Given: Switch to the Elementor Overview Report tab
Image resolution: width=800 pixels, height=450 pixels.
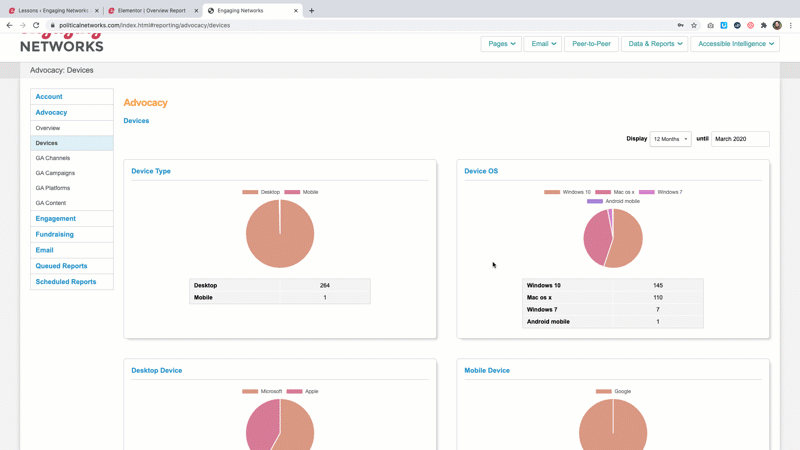Looking at the screenshot, I should coord(151,10).
